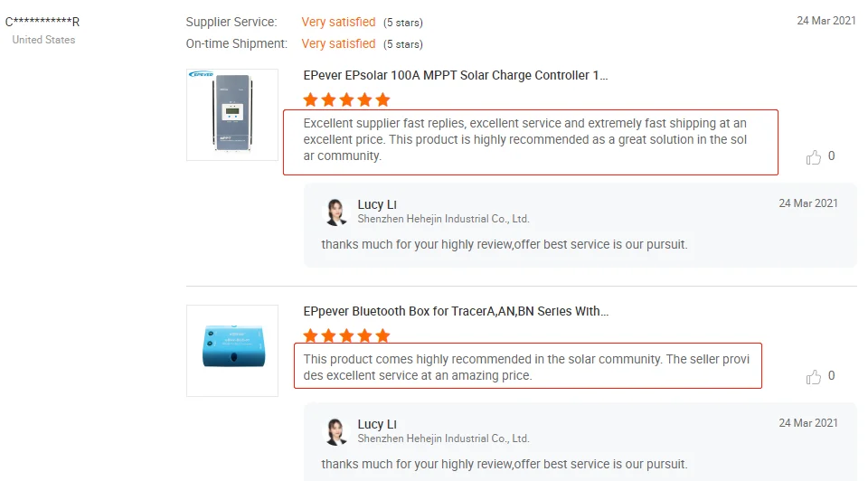This screenshot has width=868, height=481.
Task: Click On-time Shipment 'Very satisfied' rating text
Action: (338, 43)
